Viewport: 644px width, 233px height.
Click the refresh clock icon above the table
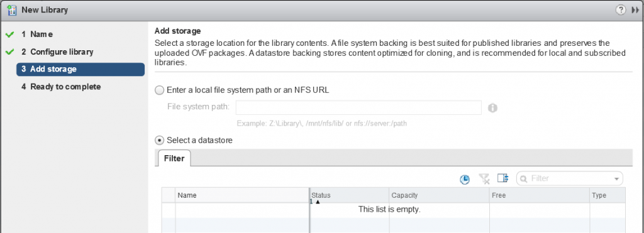coord(465,179)
